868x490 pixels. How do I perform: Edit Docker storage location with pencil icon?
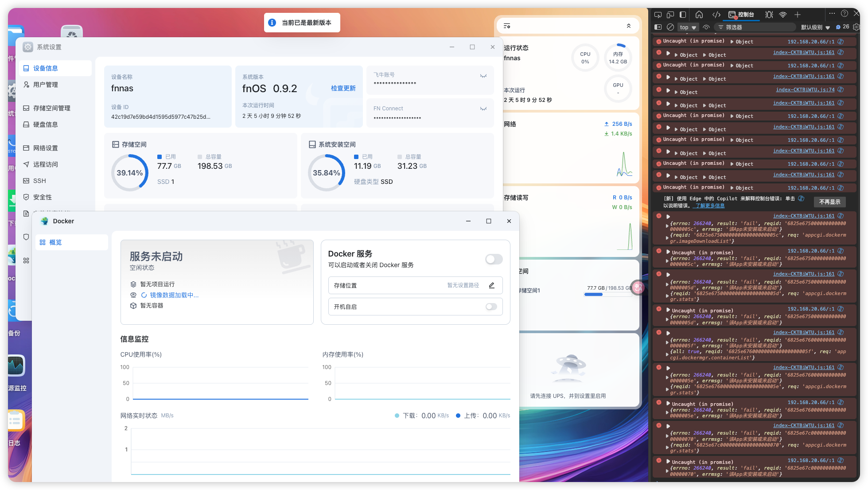(x=492, y=285)
